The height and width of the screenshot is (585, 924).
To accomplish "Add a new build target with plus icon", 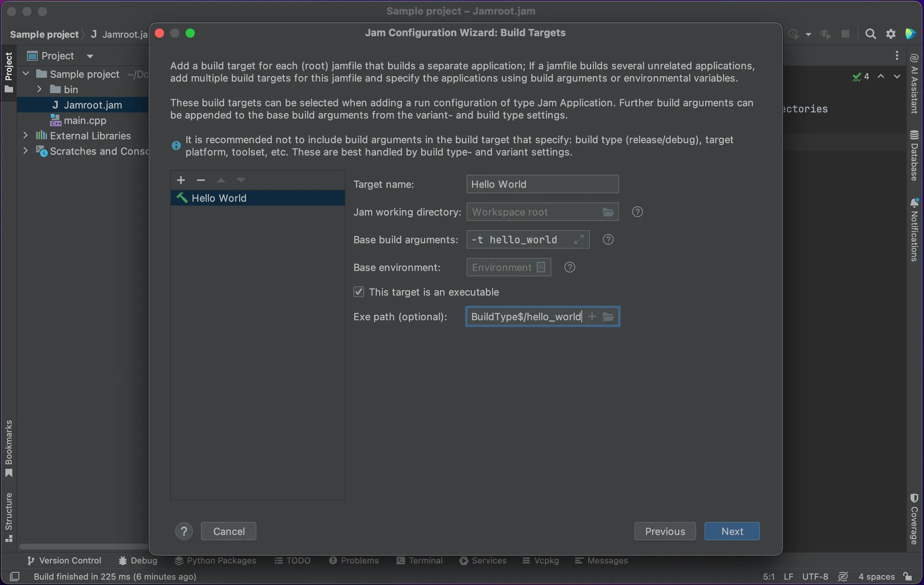I will click(x=181, y=180).
